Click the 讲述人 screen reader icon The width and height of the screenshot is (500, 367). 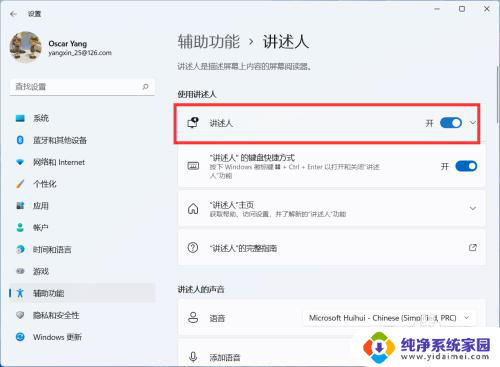pos(193,123)
